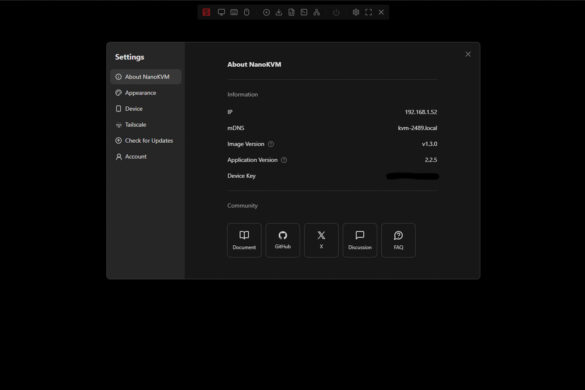This screenshot has height=390, width=585.
Task: Click the Information section label
Action: tap(243, 94)
